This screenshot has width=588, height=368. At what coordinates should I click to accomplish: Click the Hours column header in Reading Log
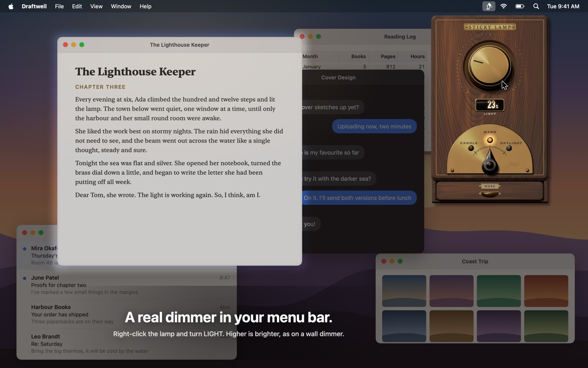pos(418,57)
